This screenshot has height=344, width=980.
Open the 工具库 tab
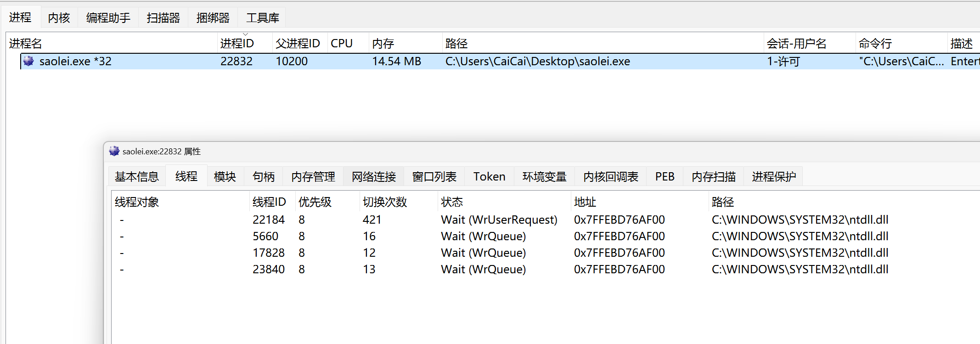tap(262, 17)
